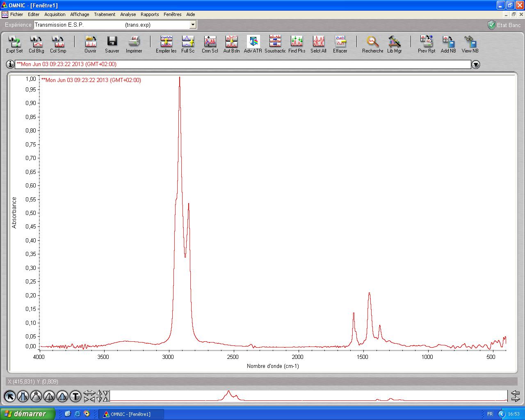The width and height of the screenshot is (525, 420).
Task: Start sample collection with Col Smp
Action: coord(58,44)
